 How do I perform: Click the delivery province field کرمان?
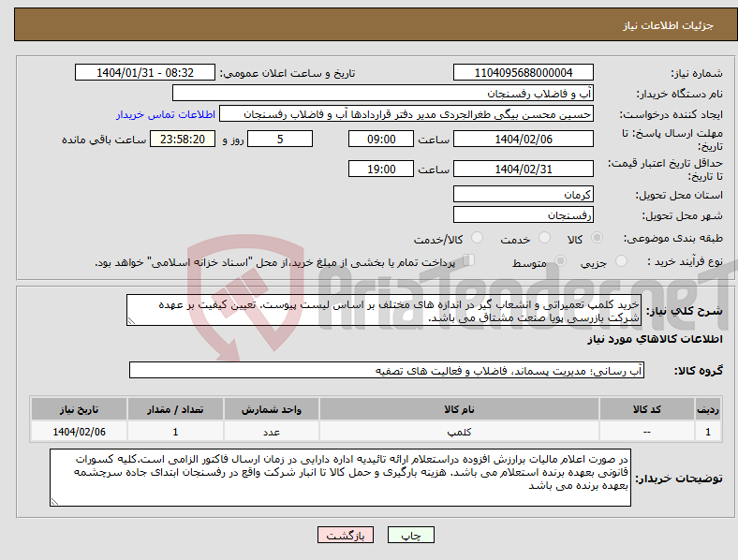coord(523,194)
